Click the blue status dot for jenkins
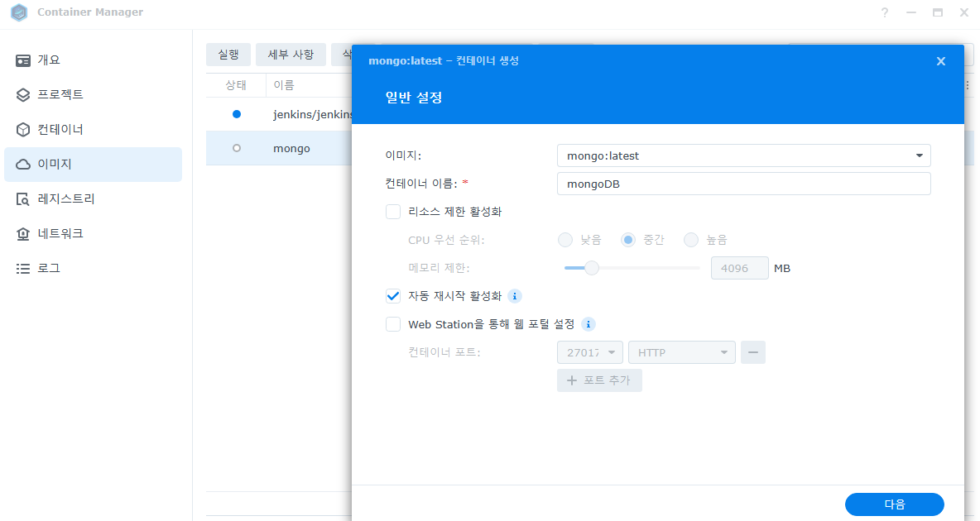Image resolution: width=980 pixels, height=521 pixels. (236, 114)
